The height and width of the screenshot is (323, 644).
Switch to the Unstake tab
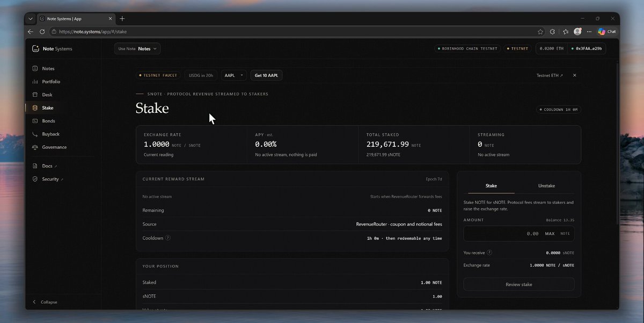pyautogui.click(x=546, y=186)
